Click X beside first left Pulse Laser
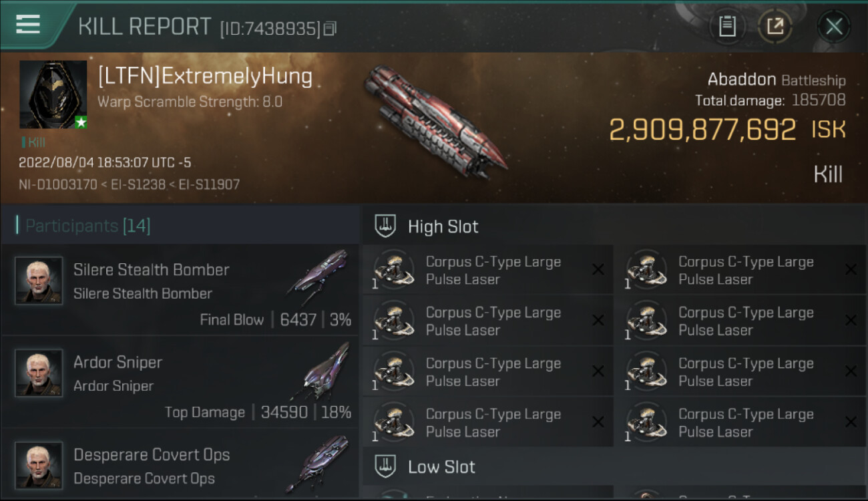Viewport: 868px width, 501px height. 598,269
